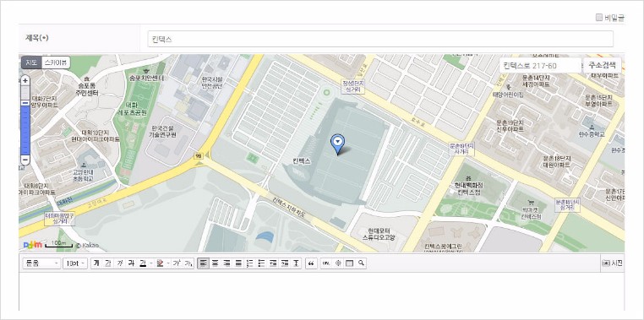The height and width of the screenshot is (320, 644).
Task: Click the 제목 title input field
Action: click(x=380, y=39)
